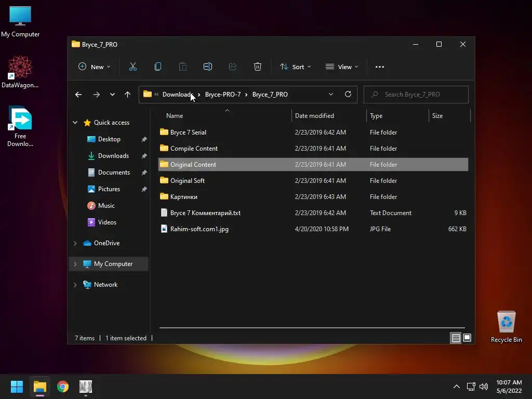Click the Share icon in toolbar
Viewport: 532px width, 399px height.
point(233,67)
